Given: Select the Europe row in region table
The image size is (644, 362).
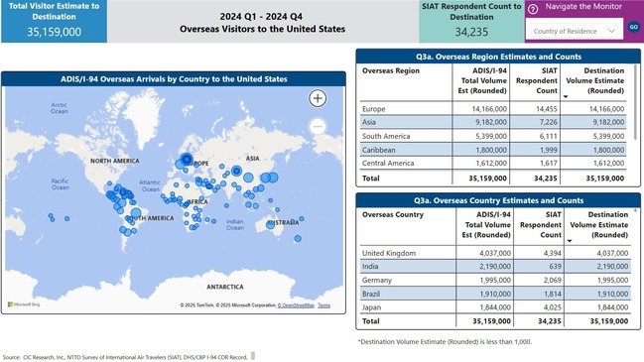Looking at the screenshot, I should 493,109.
